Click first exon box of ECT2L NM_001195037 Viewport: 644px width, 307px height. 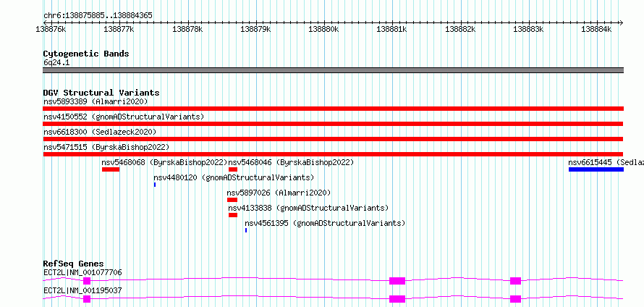click(x=87, y=299)
